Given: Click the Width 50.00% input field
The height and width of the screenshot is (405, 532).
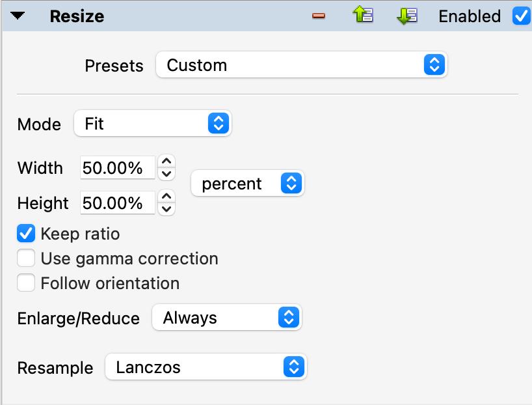Looking at the screenshot, I should click(118, 168).
